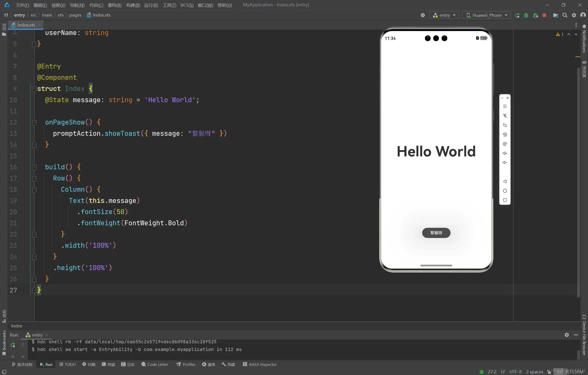Viewport: 588px width, 375px height.
Task: Open the Huawei_Phone device selector dropdown
Action: [487, 15]
